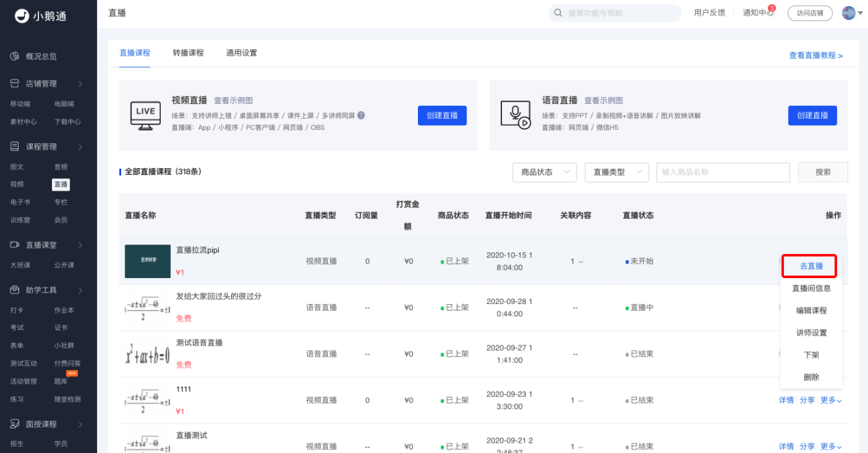Click the 直播拉流pipi course thumbnail
This screenshot has width=868, height=453.
pyautogui.click(x=147, y=261)
